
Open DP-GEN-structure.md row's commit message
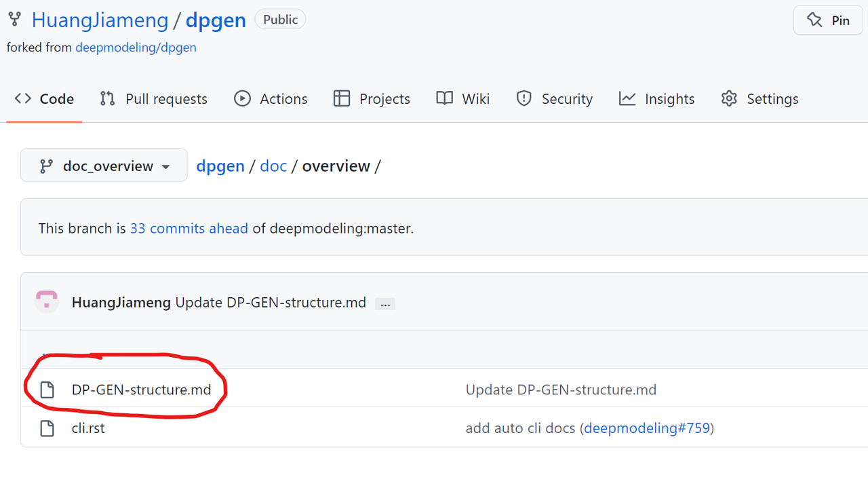pyautogui.click(x=561, y=390)
